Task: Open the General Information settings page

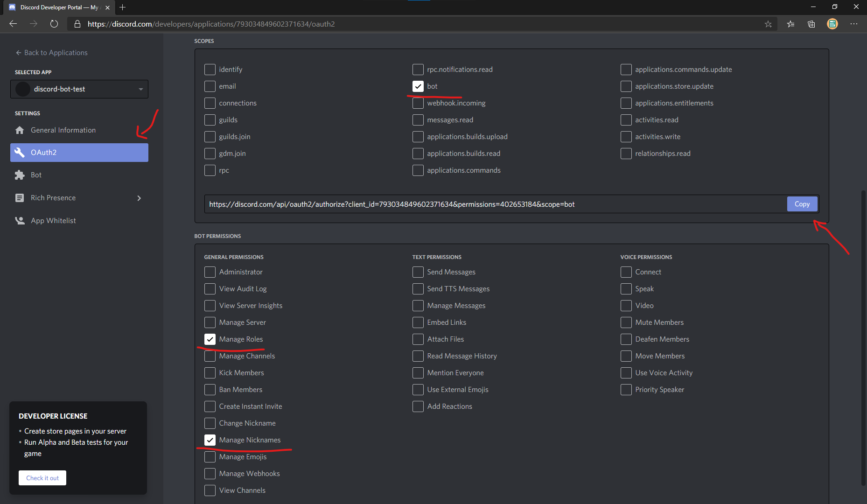Action: (79, 130)
